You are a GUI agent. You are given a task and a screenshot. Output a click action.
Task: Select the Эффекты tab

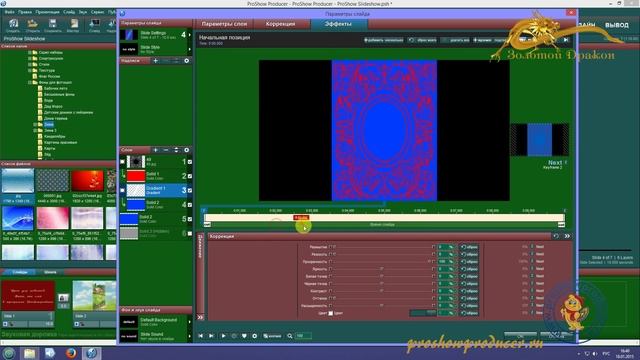pos(338,24)
